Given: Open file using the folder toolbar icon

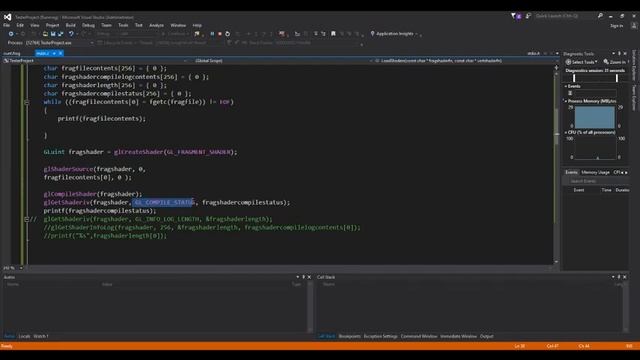Looking at the screenshot, I should point(45,34).
